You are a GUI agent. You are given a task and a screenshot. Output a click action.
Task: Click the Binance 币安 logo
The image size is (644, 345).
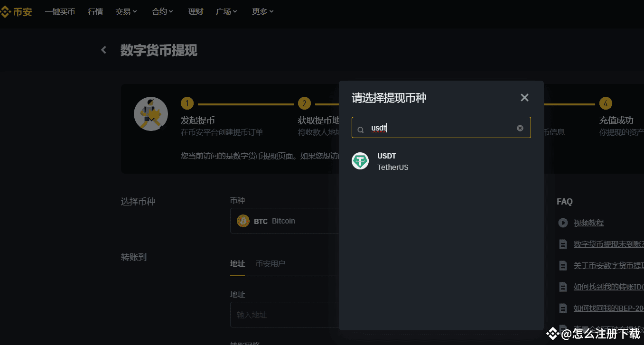(16, 11)
